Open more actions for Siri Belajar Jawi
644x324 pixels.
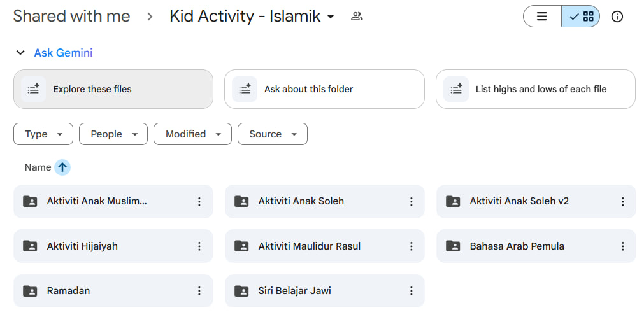(411, 291)
